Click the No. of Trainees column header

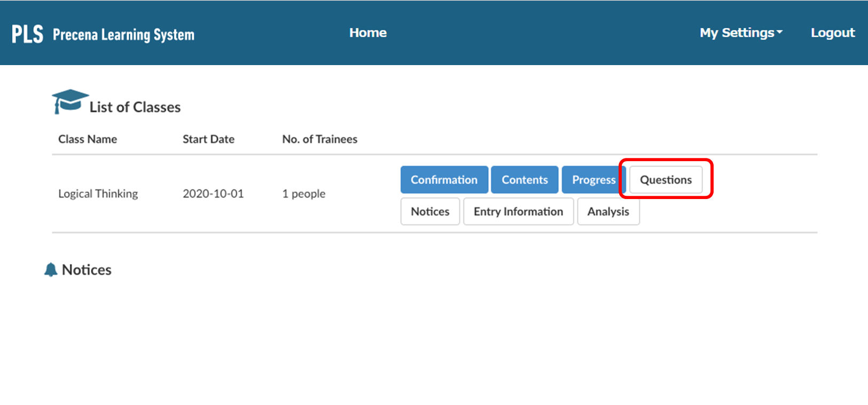coord(319,139)
